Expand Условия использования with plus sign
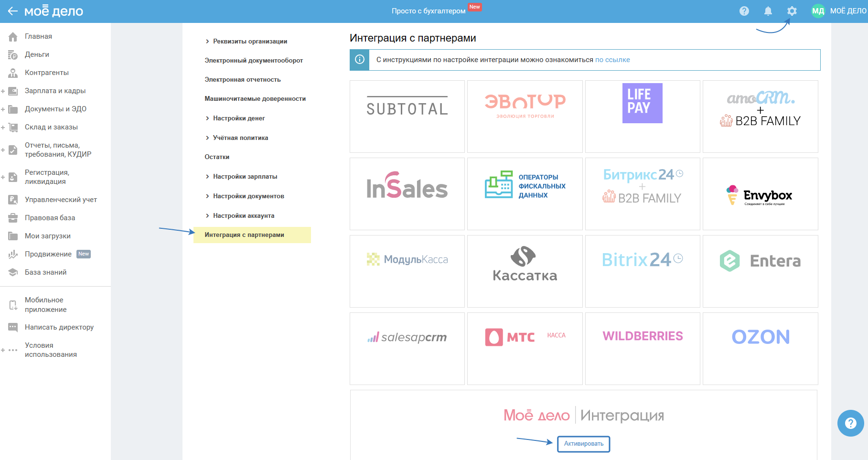The image size is (868, 460). pyautogui.click(x=3, y=350)
